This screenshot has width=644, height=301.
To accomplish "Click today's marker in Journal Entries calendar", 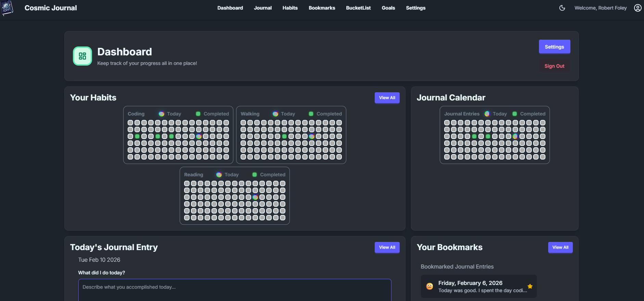I will [515, 136].
